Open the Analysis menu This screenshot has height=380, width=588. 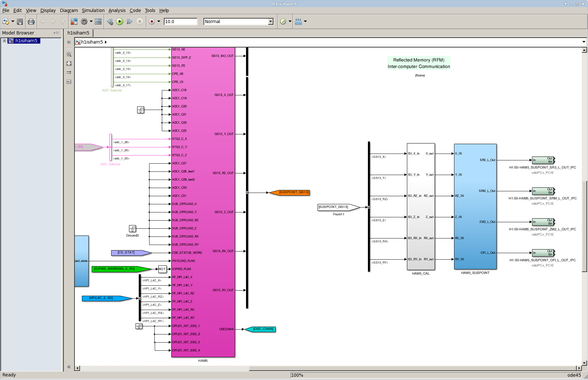pos(117,10)
